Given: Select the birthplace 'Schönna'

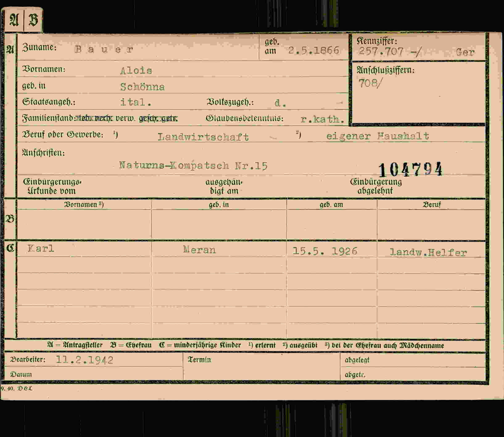Looking at the screenshot, I should click(x=142, y=87).
